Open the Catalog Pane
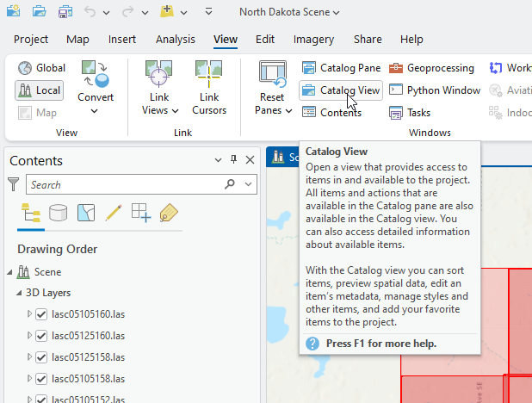 (341, 68)
